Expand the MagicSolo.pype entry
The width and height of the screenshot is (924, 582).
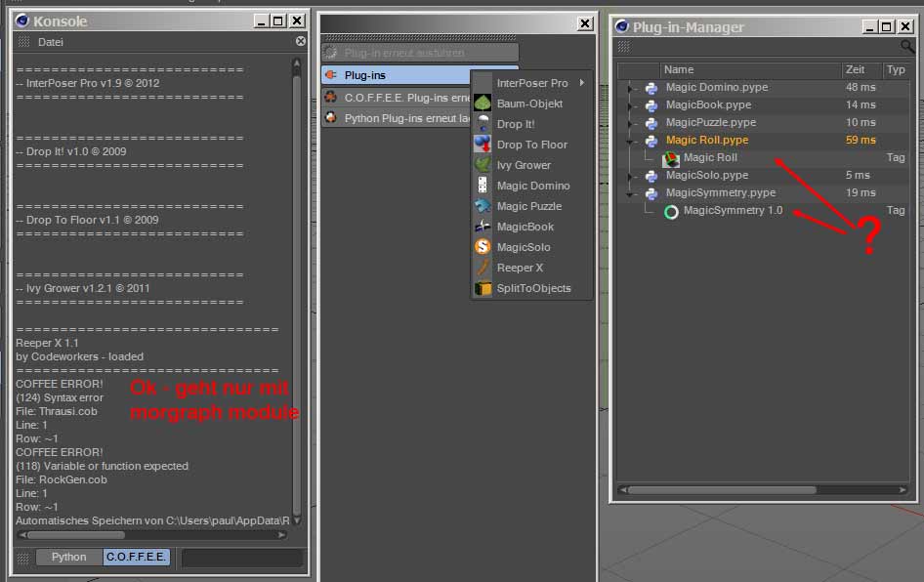tap(630, 177)
